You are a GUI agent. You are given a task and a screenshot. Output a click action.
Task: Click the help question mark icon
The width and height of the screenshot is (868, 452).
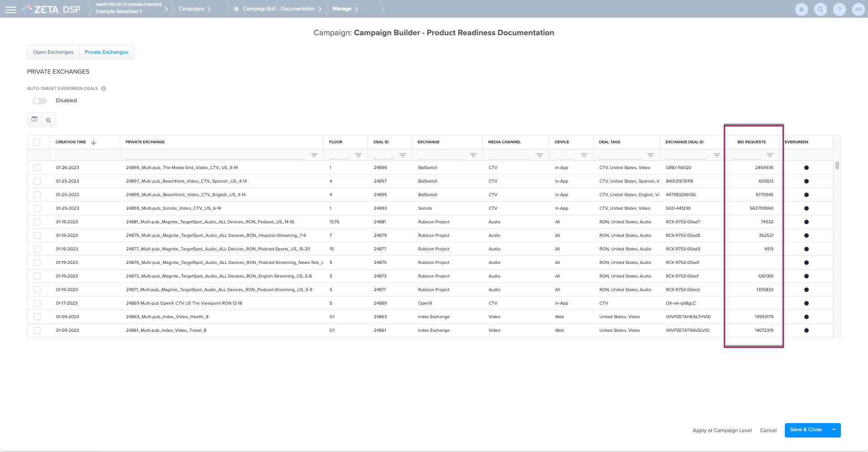839,9
